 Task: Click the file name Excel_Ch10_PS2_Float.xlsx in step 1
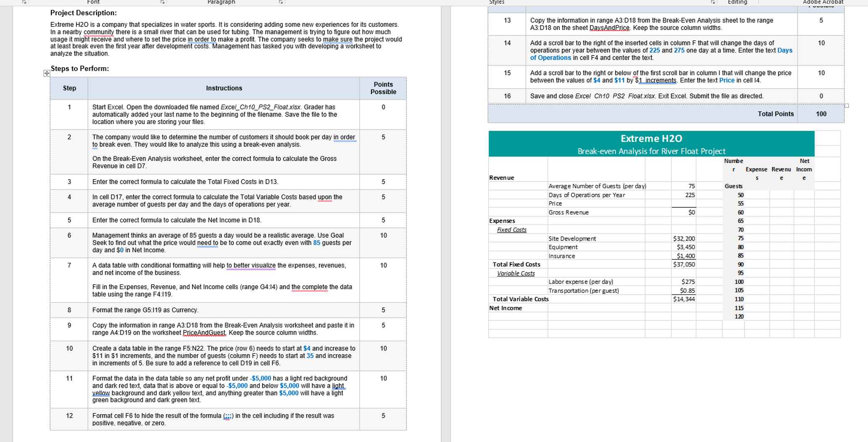click(261, 107)
